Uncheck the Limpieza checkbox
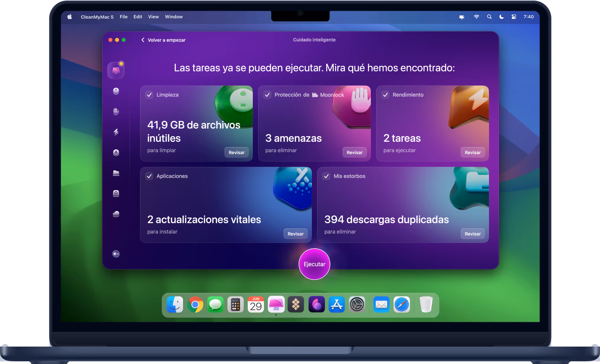The image size is (600, 364). pos(149,95)
